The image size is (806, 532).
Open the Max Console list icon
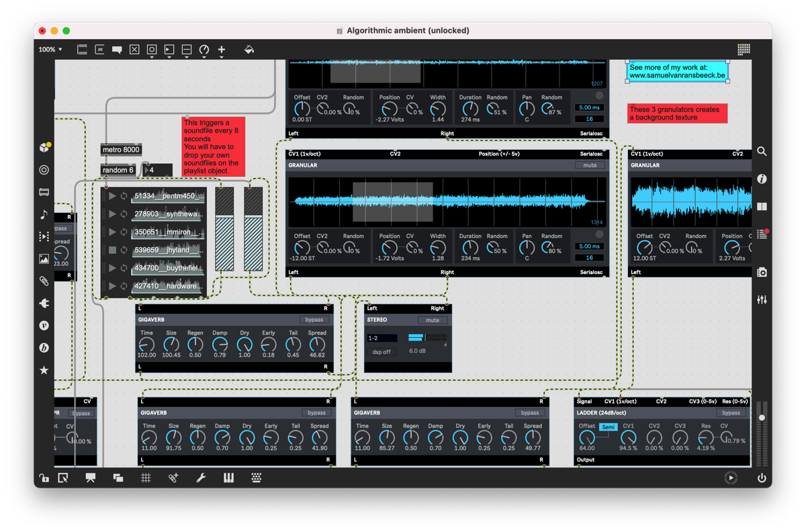762,234
